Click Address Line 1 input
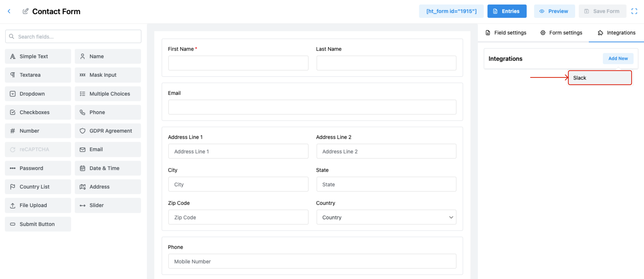 coord(238,151)
